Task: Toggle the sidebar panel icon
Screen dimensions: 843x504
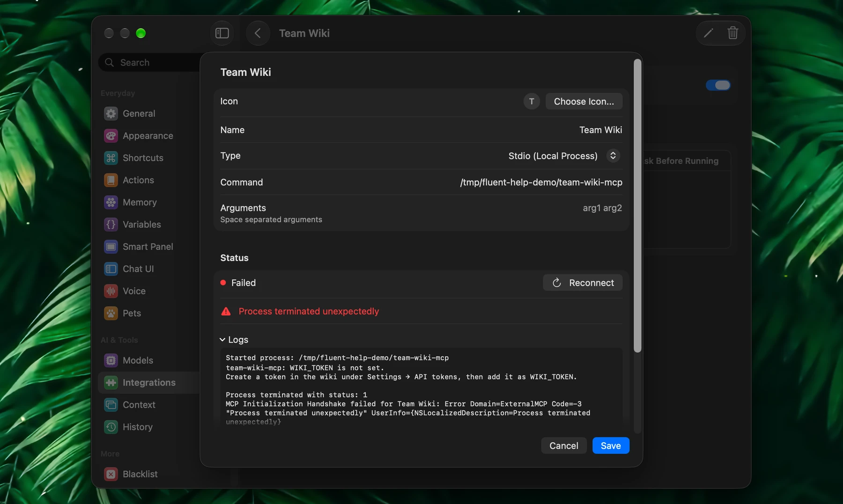Action: click(x=222, y=33)
